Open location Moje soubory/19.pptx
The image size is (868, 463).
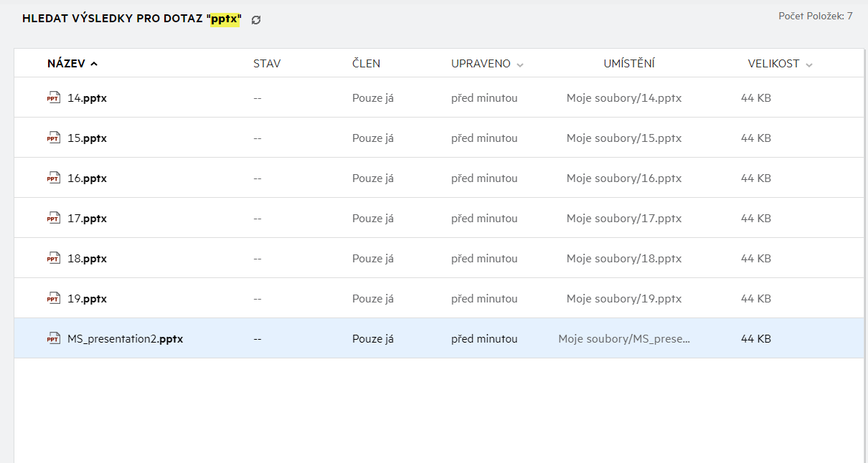tap(623, 299)
